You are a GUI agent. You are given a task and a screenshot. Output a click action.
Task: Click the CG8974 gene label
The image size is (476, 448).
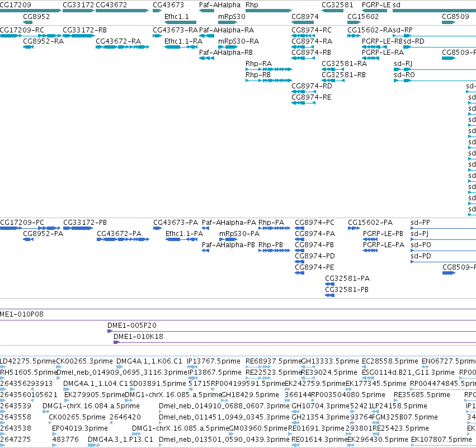305,17
